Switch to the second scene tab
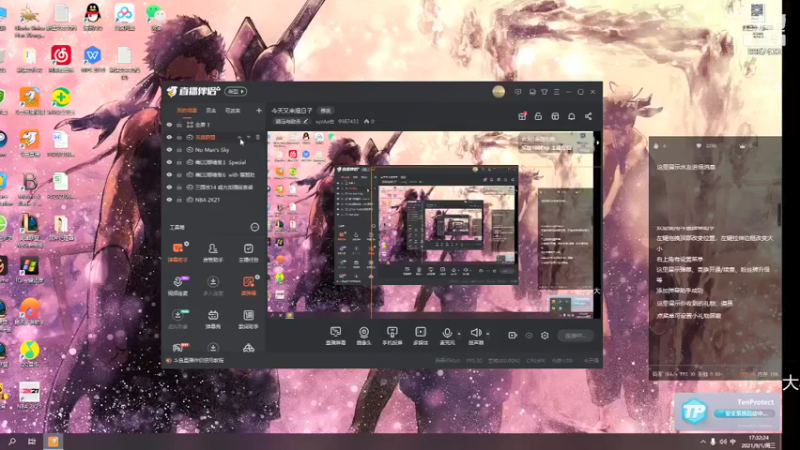Screen dimensions: 800x450 [x=211, y=110]
